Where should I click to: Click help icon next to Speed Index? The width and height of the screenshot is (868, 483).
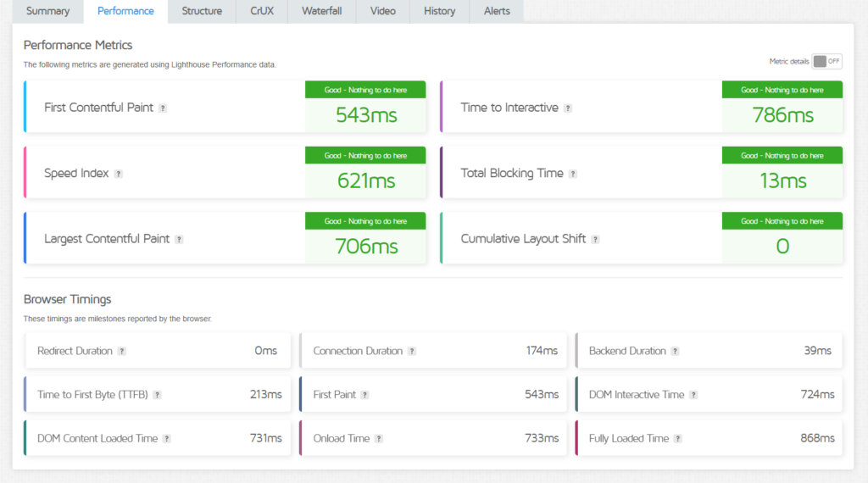[x=119, y=174]
